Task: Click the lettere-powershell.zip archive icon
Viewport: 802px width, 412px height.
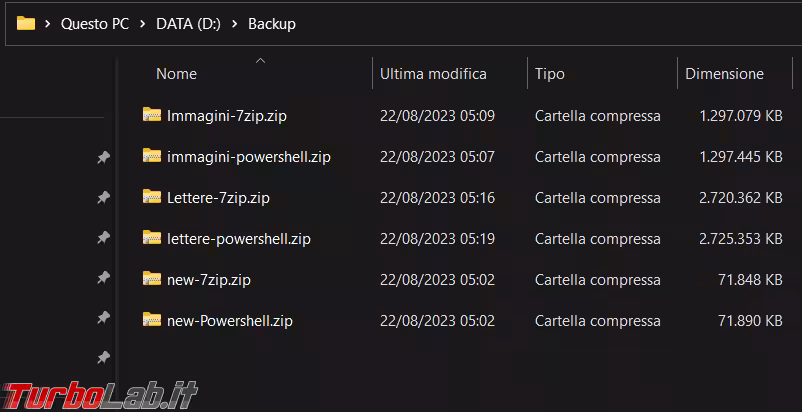Action: point(152,238)
